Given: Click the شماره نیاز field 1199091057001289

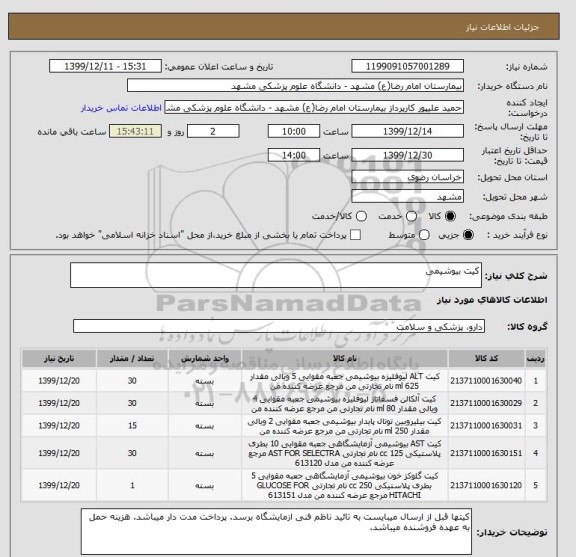Looking at the screenshot, I should 407,67.
